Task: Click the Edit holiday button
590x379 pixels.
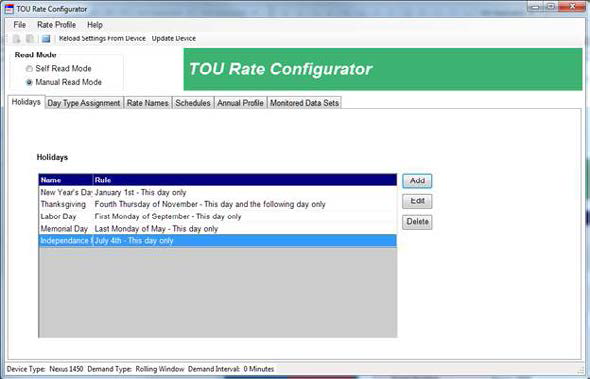Action: pos(417,201)
